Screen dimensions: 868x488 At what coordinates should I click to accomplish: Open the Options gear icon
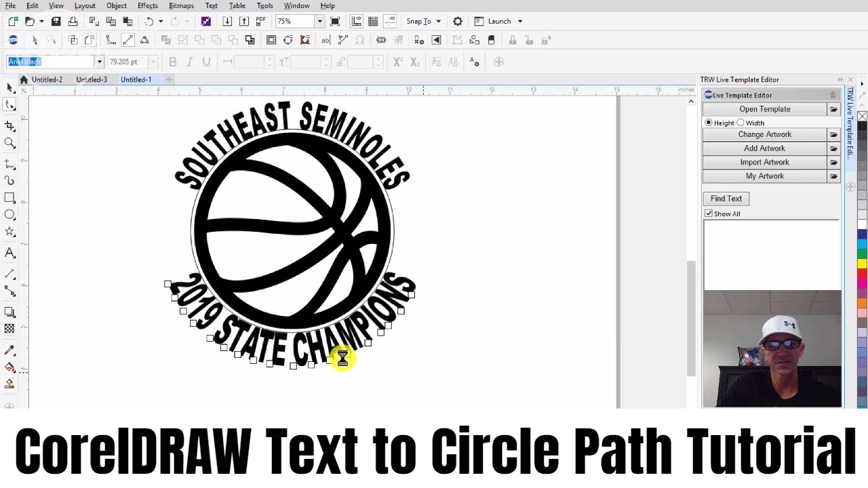(x=458, y=22)
